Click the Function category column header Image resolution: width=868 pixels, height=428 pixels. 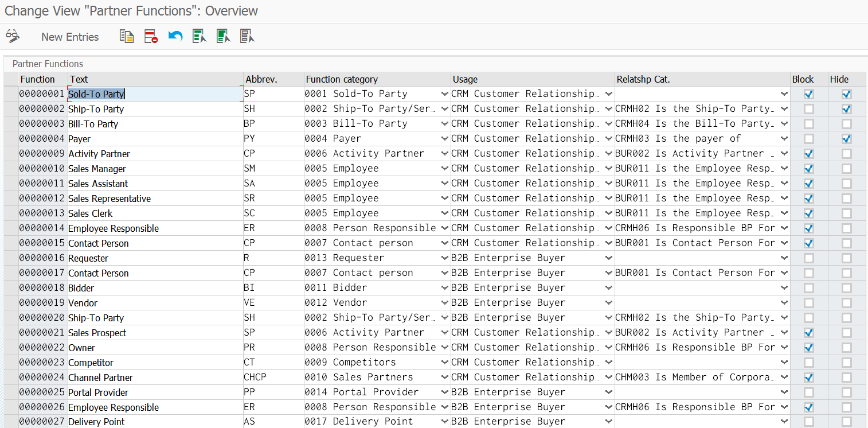[377, 79]
